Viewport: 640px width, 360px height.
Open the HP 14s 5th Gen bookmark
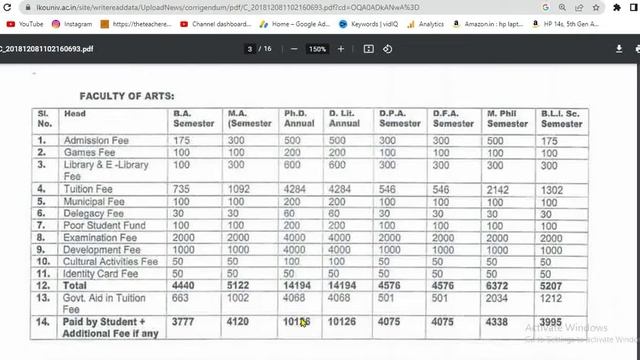(566, 24)
